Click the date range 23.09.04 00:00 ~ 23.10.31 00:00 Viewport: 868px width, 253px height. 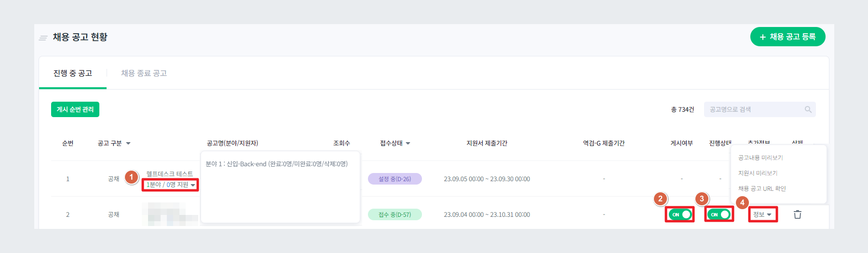[487, 214]
